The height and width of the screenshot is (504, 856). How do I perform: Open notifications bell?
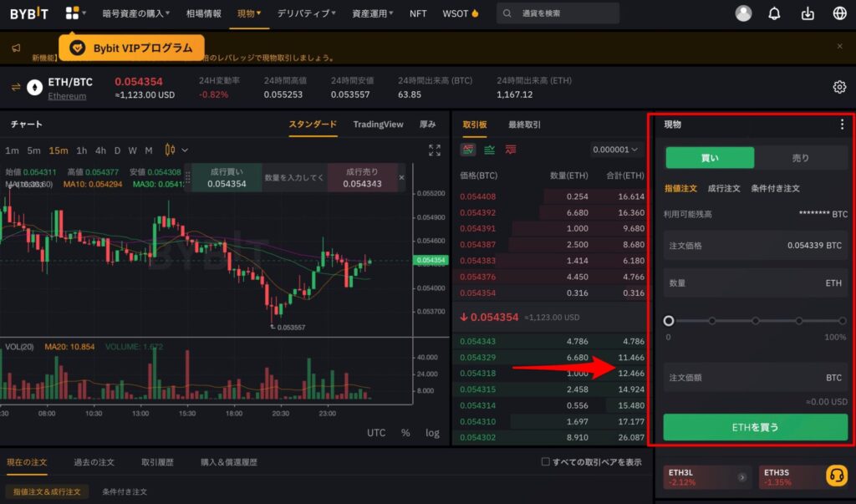pyautogui.click(x=774, y=13)
